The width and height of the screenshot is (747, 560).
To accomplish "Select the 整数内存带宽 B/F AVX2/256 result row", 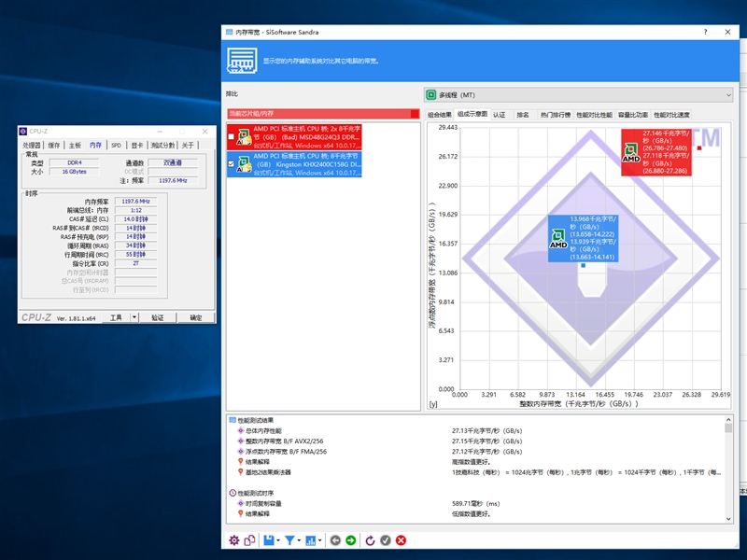I will tap(284, 441).
